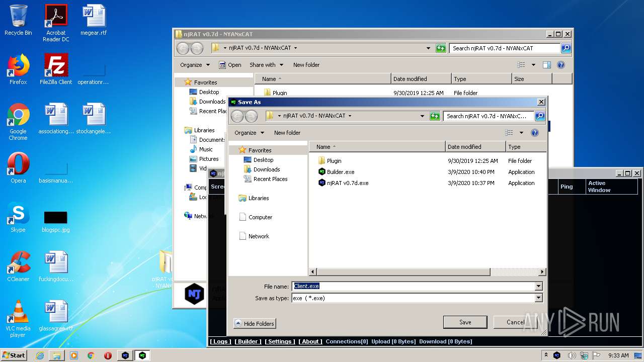Click New folder in Save As toolbar
644x362 pixels.
click(x=287, y=133)
